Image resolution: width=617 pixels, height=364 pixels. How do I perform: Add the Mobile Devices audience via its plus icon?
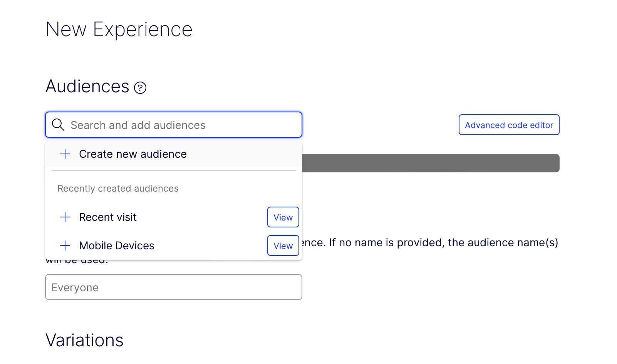tap(65, 245)
